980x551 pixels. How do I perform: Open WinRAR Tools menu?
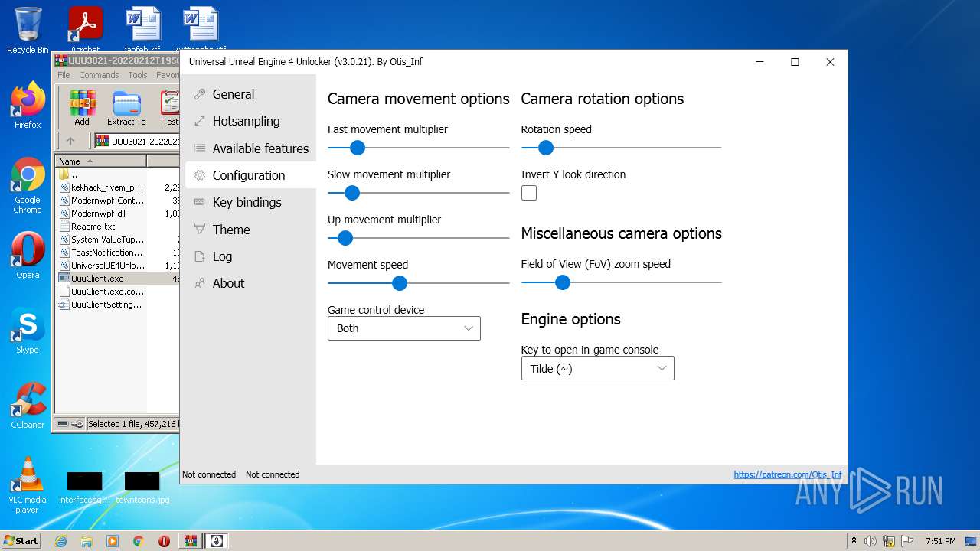[138, 75]
